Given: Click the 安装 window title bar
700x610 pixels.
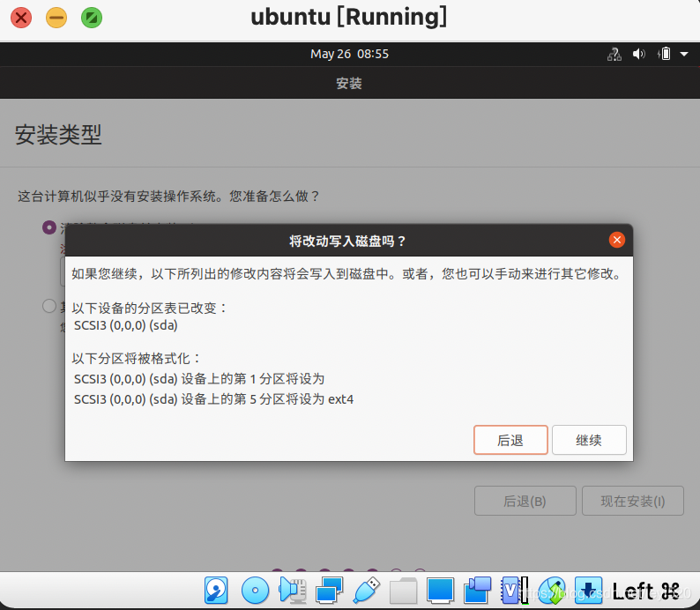Looking at the screenshot, I should [x=349, y=83].
